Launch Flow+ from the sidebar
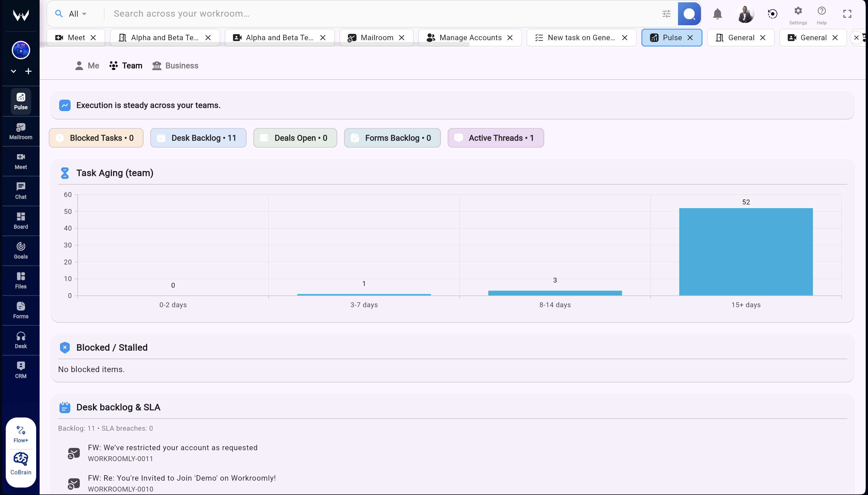The image size is (868, 495). click(20, 433)
